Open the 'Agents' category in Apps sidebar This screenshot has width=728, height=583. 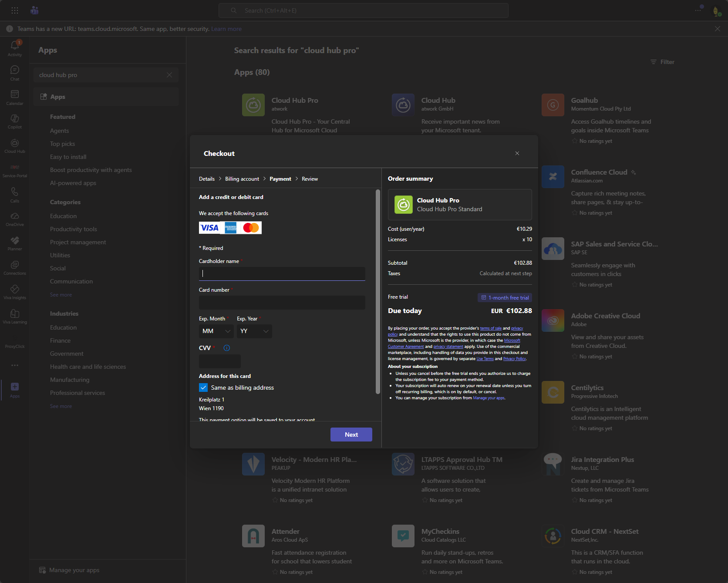(60, 131)
